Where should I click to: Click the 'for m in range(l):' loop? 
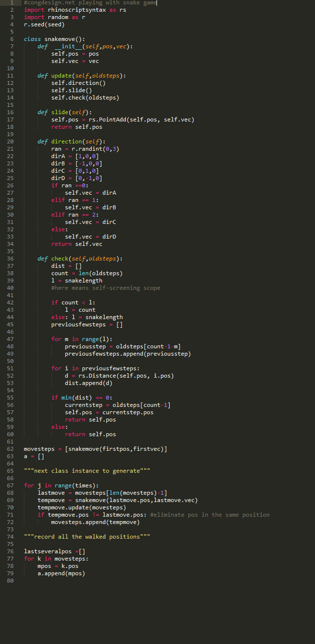[82, 339]
